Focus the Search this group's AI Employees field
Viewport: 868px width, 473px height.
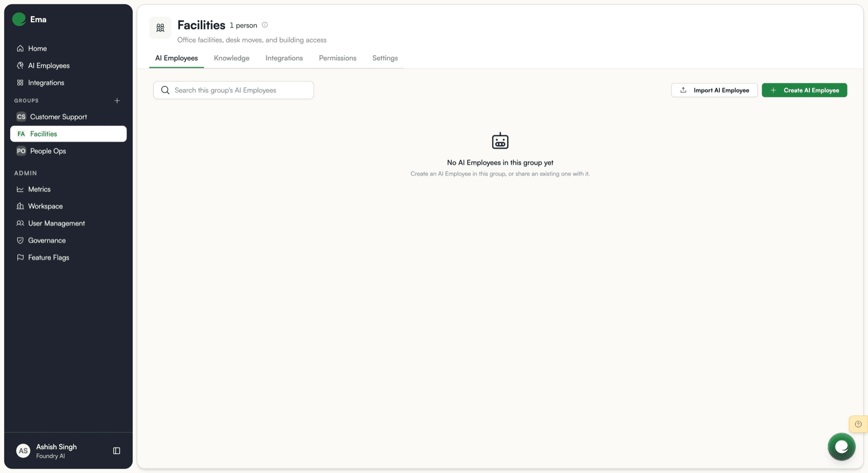coord(234,90)
